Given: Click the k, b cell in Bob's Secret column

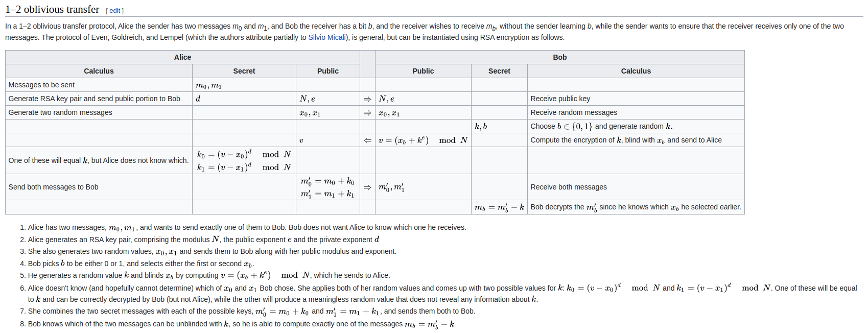Looking at the screenshot, I should [x=481, y=126].
